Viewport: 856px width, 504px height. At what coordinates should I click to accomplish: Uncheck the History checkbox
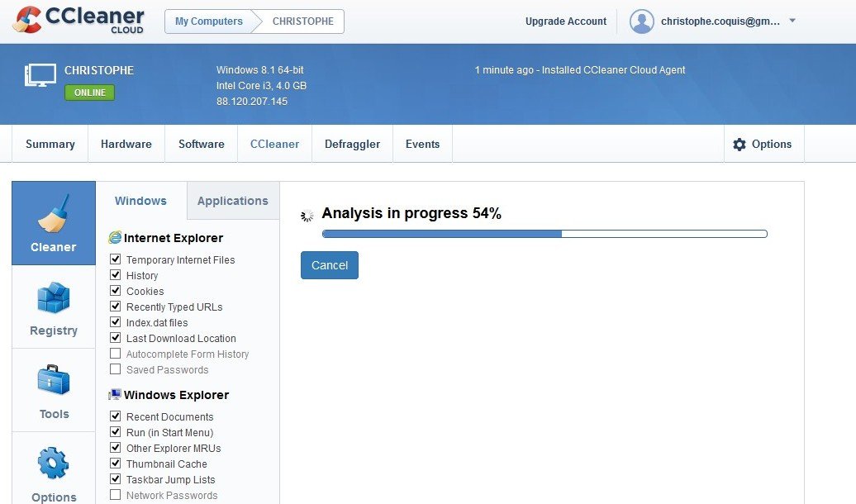point(115,274)
